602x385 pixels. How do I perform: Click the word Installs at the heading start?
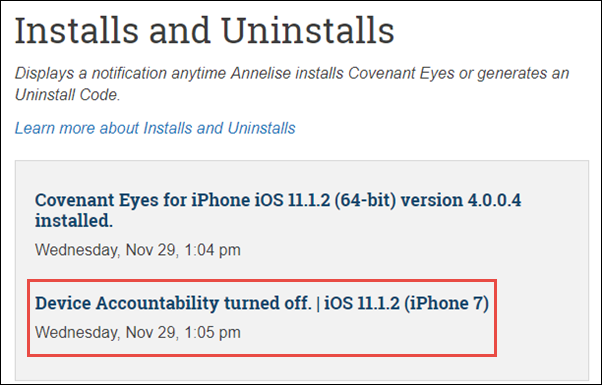coord(76,30)
